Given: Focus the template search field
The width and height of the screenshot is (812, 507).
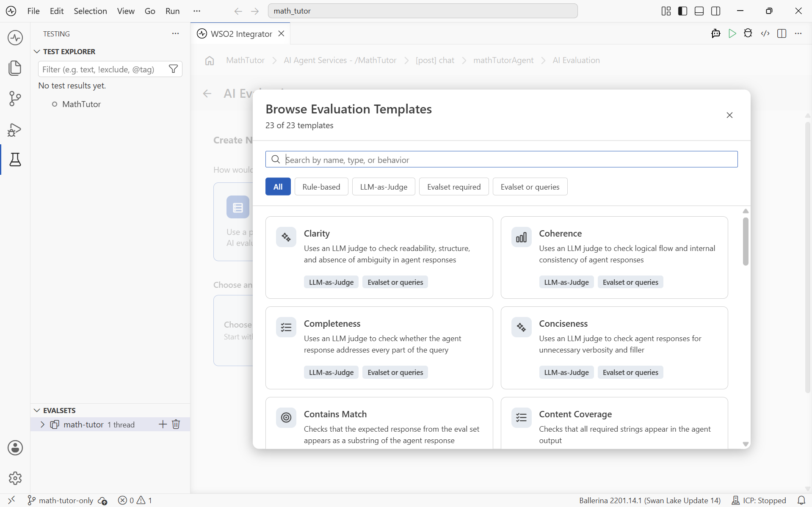Looking at the screenshot, I should pyautogui.click(x=501, y=160).
